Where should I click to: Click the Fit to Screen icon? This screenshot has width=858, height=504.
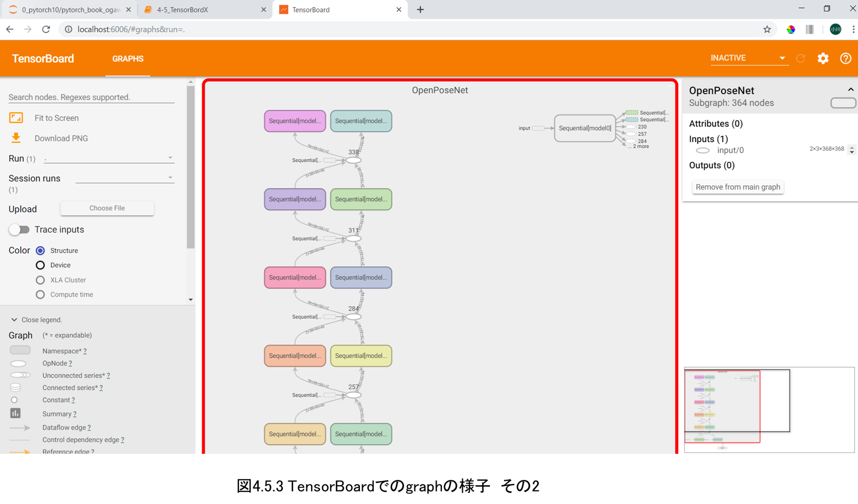coord(16,118)
